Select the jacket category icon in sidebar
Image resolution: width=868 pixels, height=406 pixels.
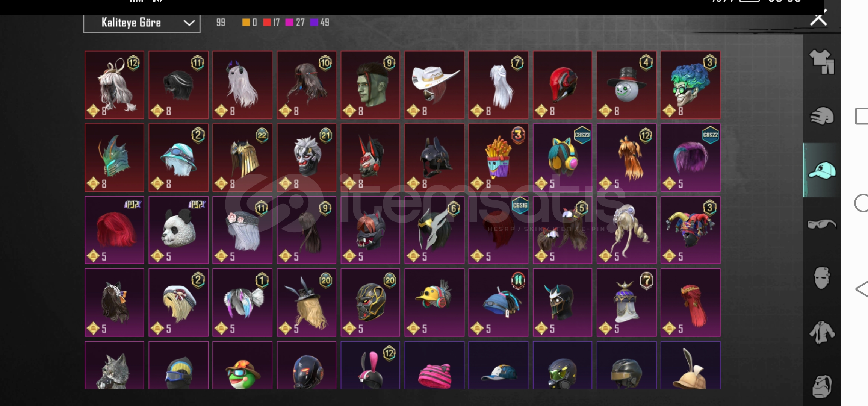[822, 332]
